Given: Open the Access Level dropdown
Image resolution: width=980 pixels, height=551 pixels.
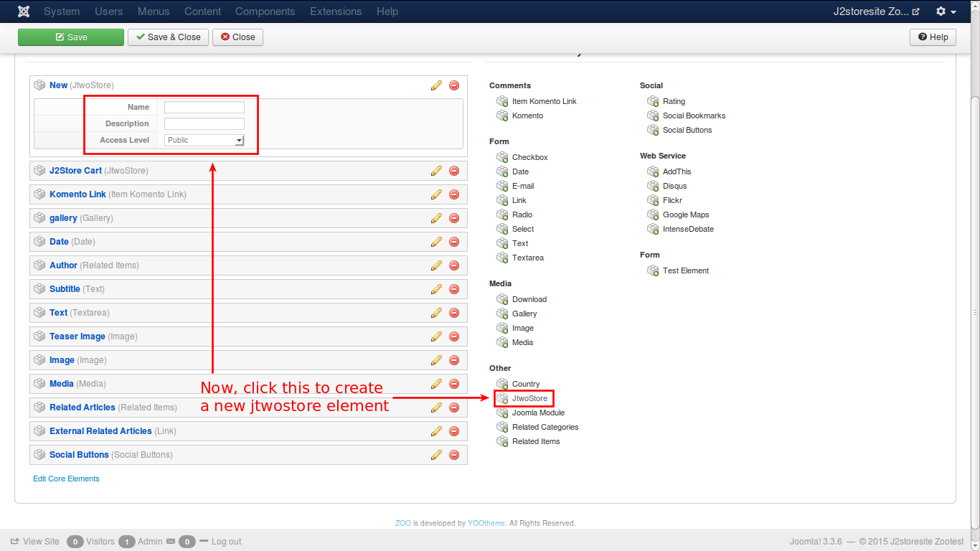Looking at the screenshot, I should pos(204,141).
